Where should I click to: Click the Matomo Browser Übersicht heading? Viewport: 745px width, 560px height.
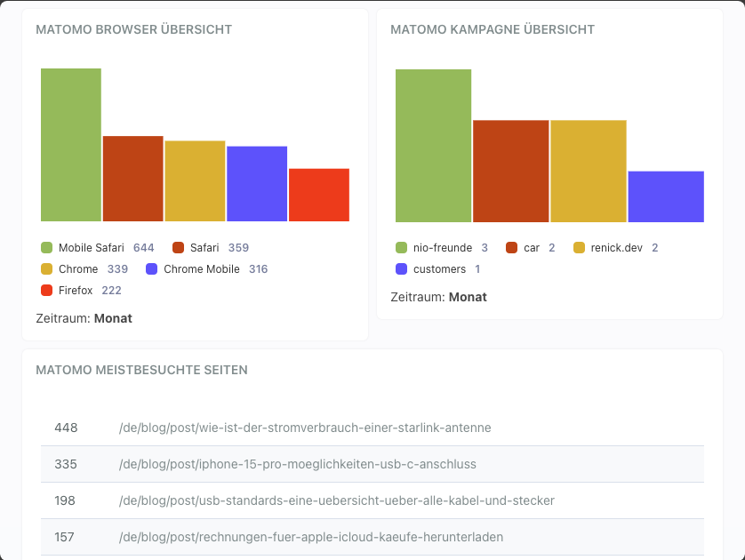point(134,29)
